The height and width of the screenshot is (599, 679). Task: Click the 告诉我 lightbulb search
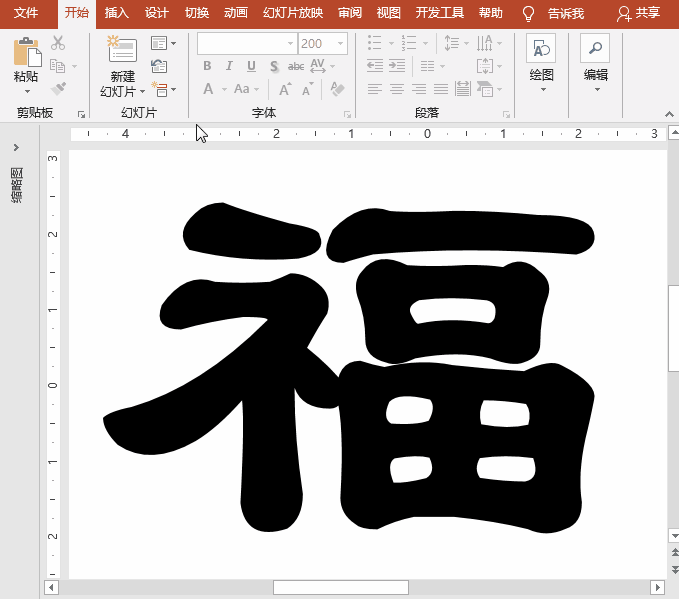pos(553,14)
